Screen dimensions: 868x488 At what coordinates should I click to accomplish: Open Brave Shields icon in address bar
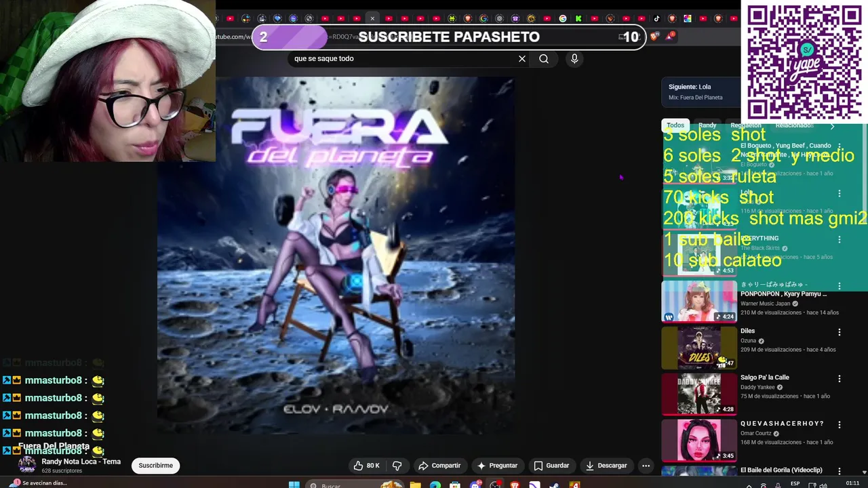[654, 37]
